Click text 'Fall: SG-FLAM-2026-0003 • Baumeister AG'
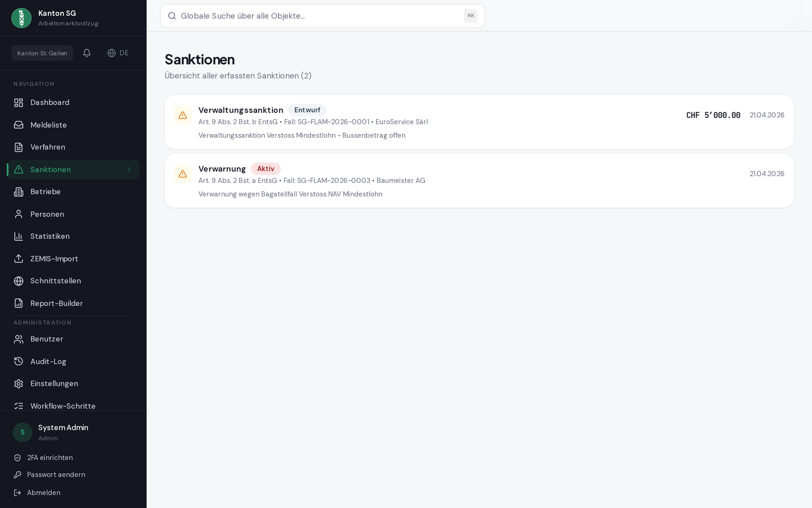Viewport: 812px width, 508px height. pyautogui.click(x=354, y=181)
